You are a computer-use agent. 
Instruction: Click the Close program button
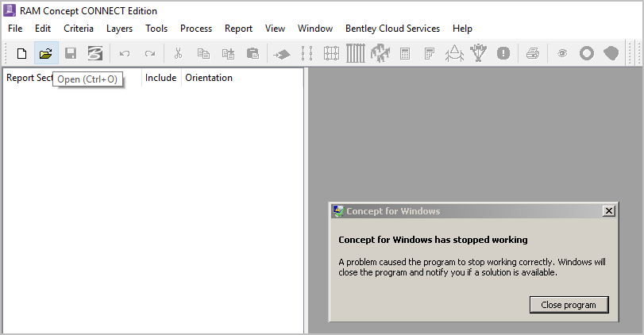pos(569,305)
